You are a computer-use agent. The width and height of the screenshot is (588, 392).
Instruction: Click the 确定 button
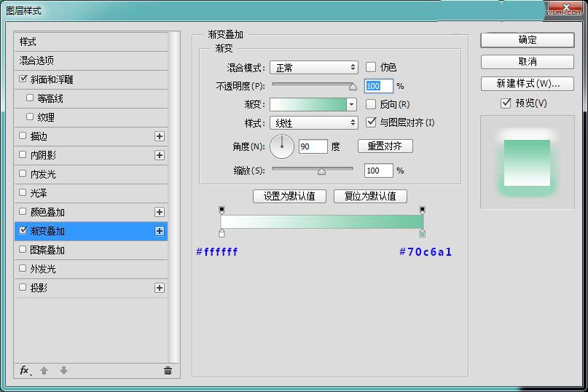pos(527,40)
